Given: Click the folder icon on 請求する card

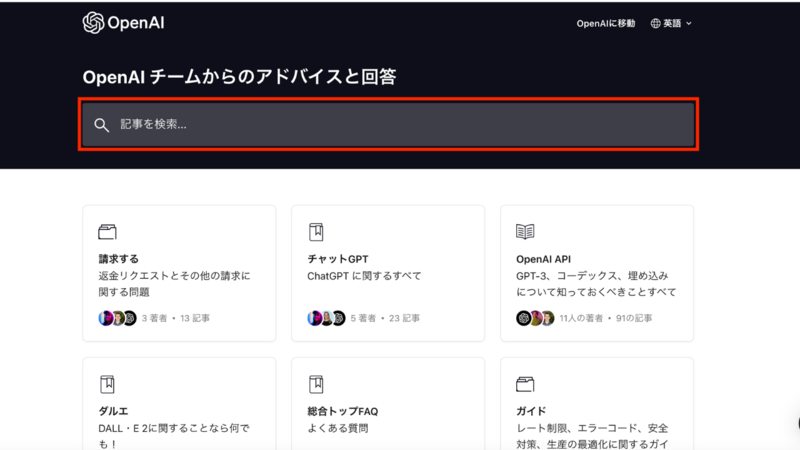Looking at the screenshot, I should 107,232.
